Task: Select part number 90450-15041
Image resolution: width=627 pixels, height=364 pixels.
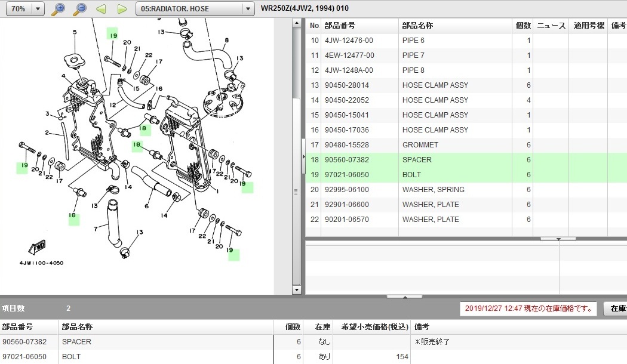Action: coord(347,115)
